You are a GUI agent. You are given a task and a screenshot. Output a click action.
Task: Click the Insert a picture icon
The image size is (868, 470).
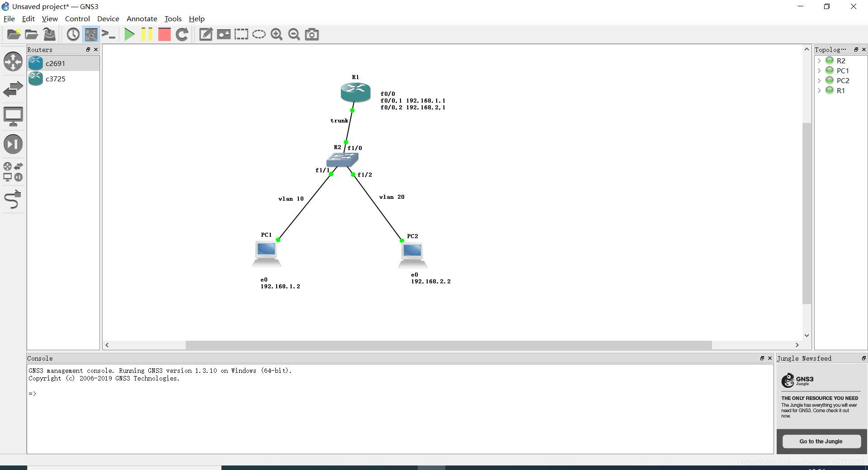pyautogui.click(x=224, y=34)
